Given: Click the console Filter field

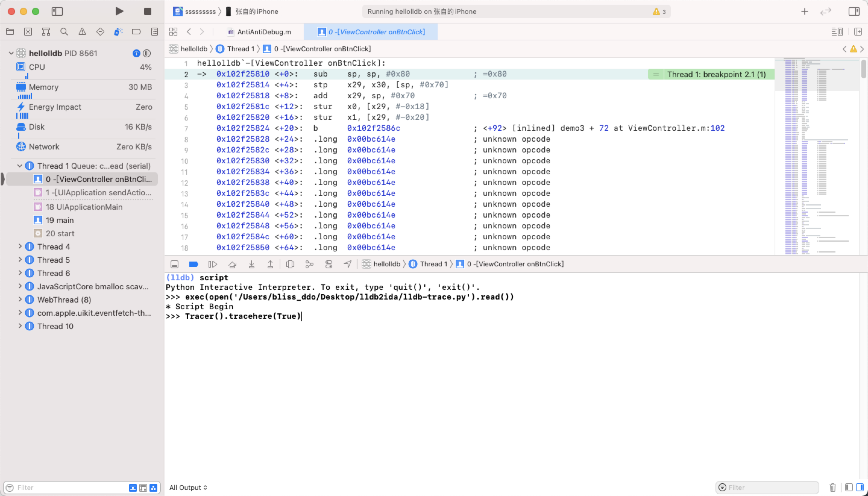Looking at the screenshot, I should [x=770, y=488].
